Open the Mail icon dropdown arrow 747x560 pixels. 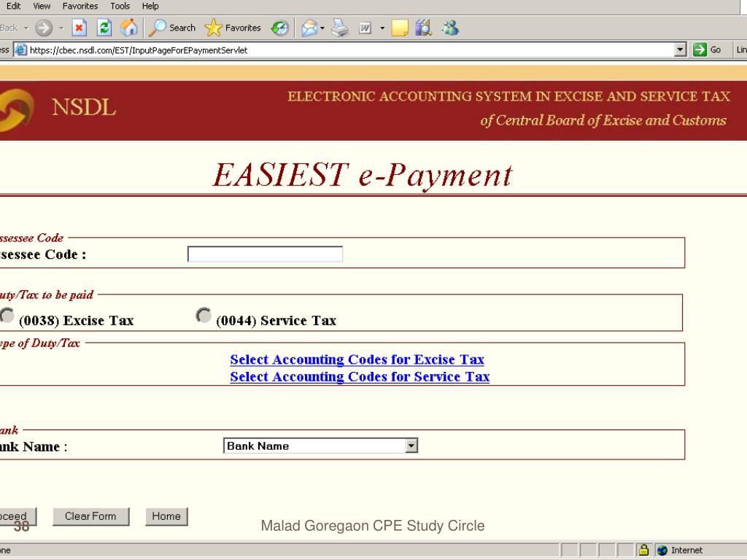(x=322, y=28)
